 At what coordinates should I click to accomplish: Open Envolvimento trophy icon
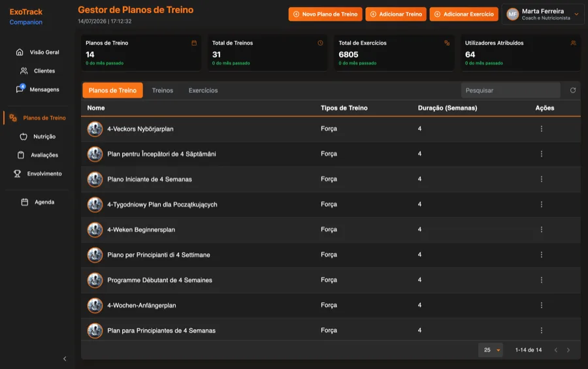click(17, 174)
